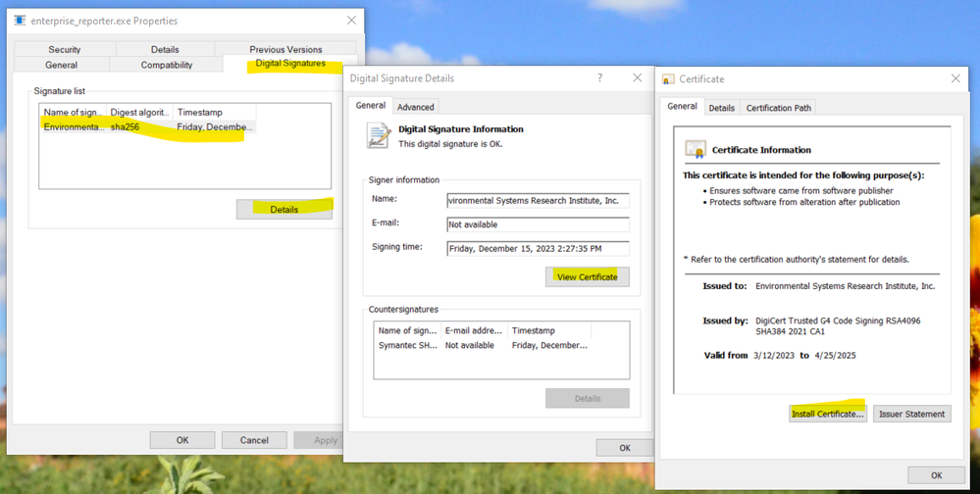980x494 pixels.
Task: Click the Friday, December timestamp in Signature list
Action: (x=215, y=126)
